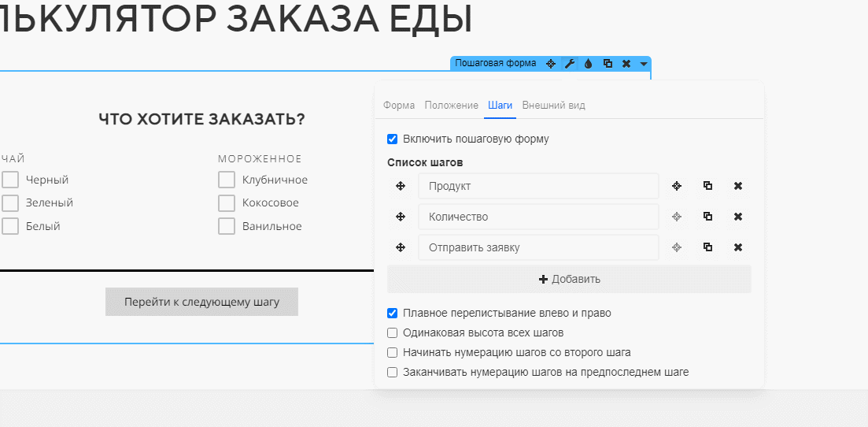Check the Кокосовое ice cream option
This screenshot has height=427, width=868.
pyautogui.click(x=227, y=203)
